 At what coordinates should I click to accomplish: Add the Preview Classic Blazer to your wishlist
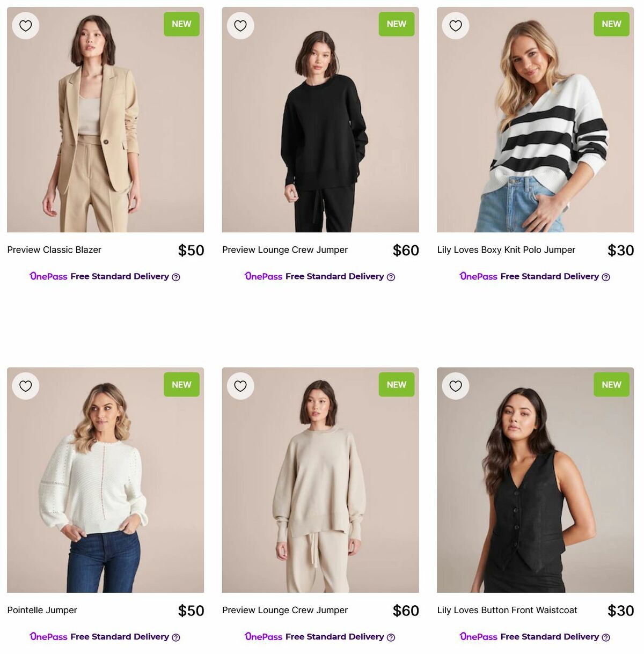[25, 25]
